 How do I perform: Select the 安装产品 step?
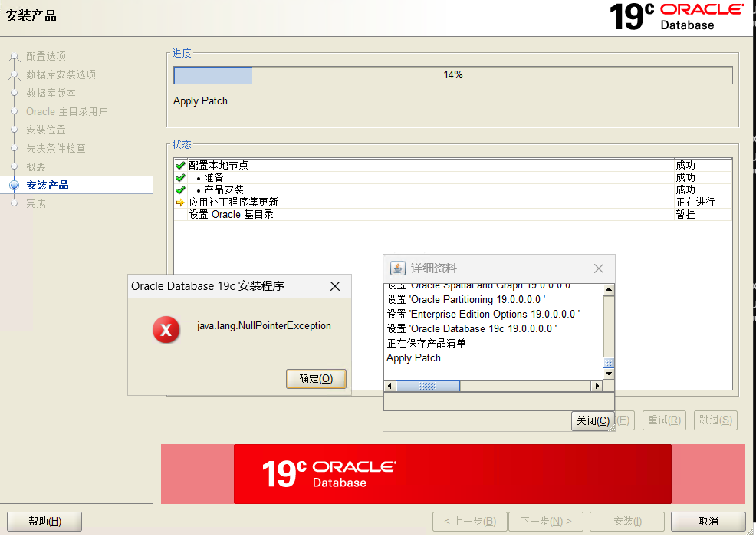(x=48, y=186)
